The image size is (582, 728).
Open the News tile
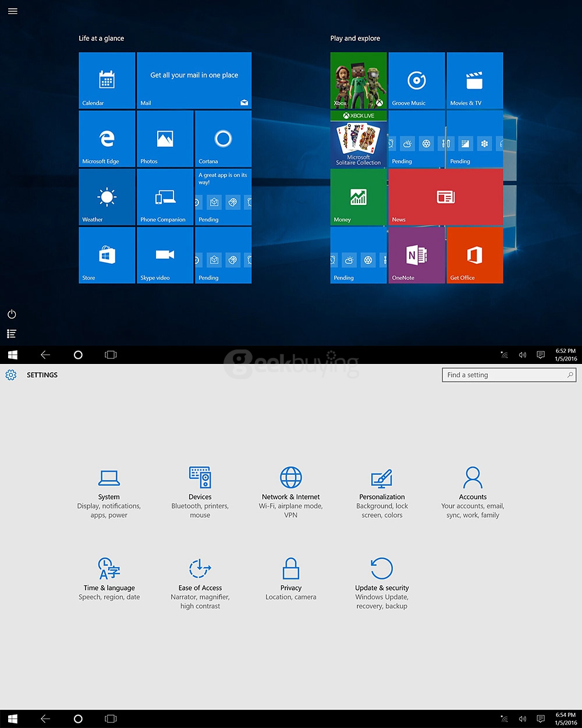point(446,197)
